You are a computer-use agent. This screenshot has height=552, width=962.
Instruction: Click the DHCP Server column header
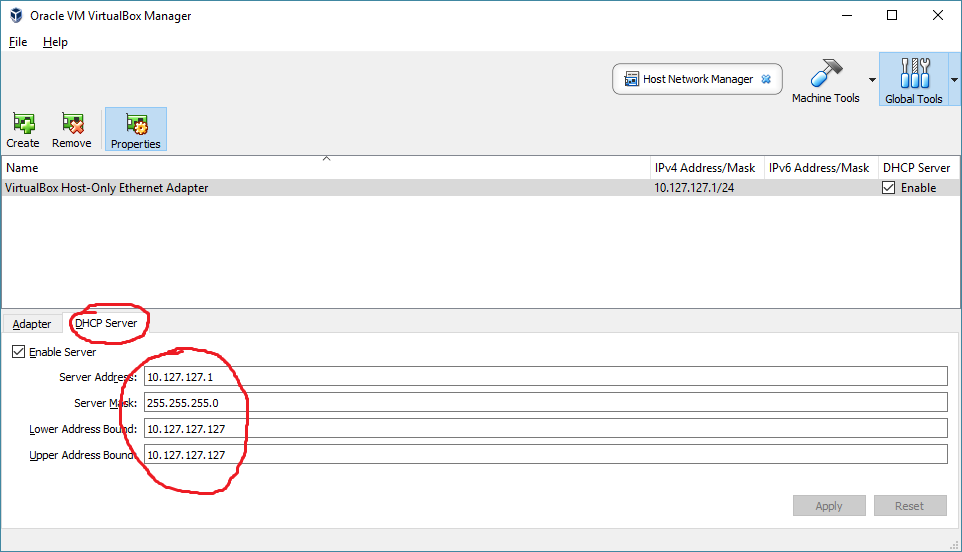click(918, 167)
